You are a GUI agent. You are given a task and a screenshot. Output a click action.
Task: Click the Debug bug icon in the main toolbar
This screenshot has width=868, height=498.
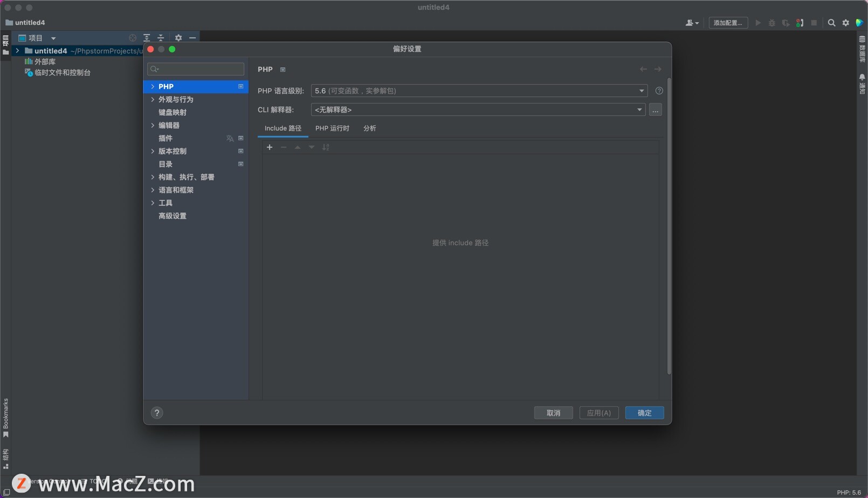(772, 23)
